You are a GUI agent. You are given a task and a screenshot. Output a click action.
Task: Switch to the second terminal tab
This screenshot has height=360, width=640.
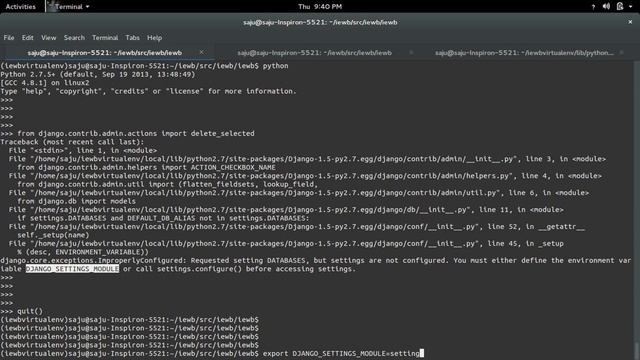(x=314, y=53)
